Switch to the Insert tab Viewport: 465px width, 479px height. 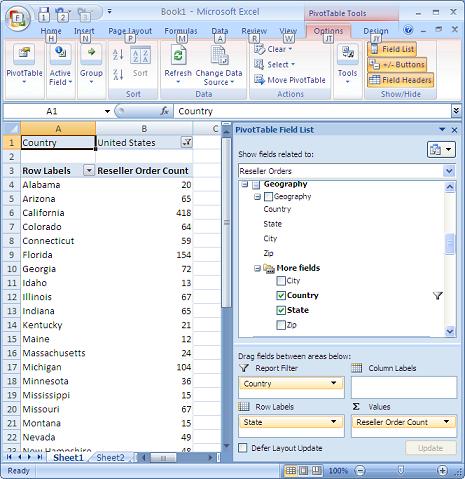pyautogui.click(x=84, y=31)
